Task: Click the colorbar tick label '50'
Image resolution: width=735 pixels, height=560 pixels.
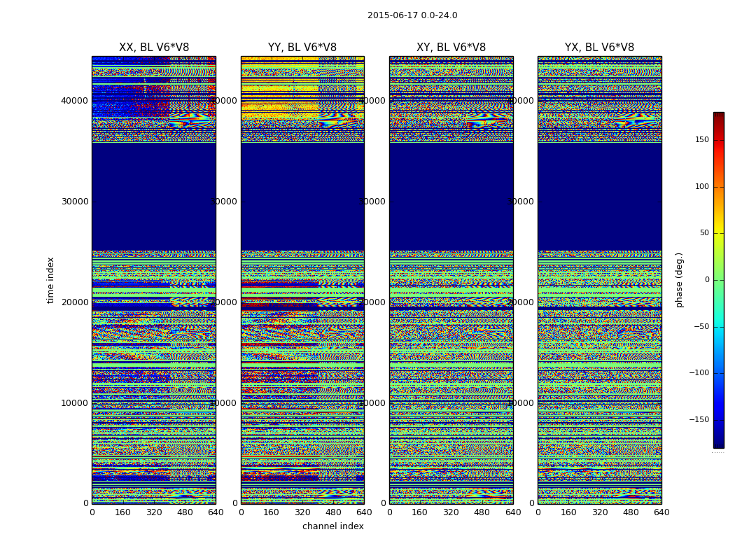Action: 703,233
